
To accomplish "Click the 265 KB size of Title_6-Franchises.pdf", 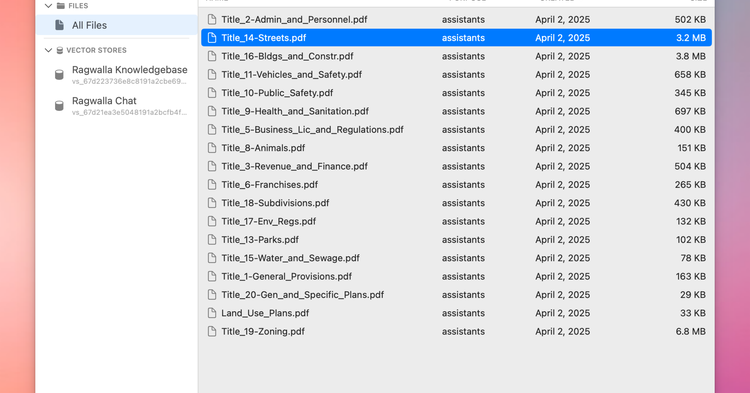I will (x=690, y=185).
